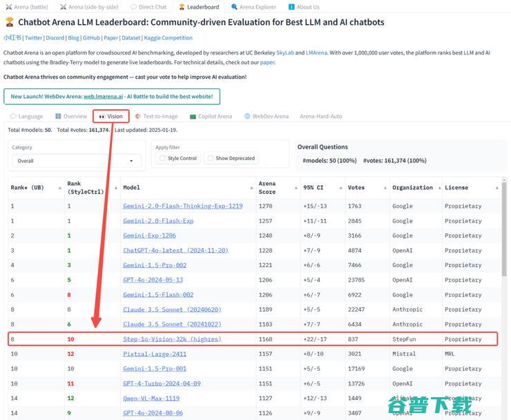Switch to Arena (side-by-side) tab
The width and height of the screenshot is (511, 420).
pos(89,7)
